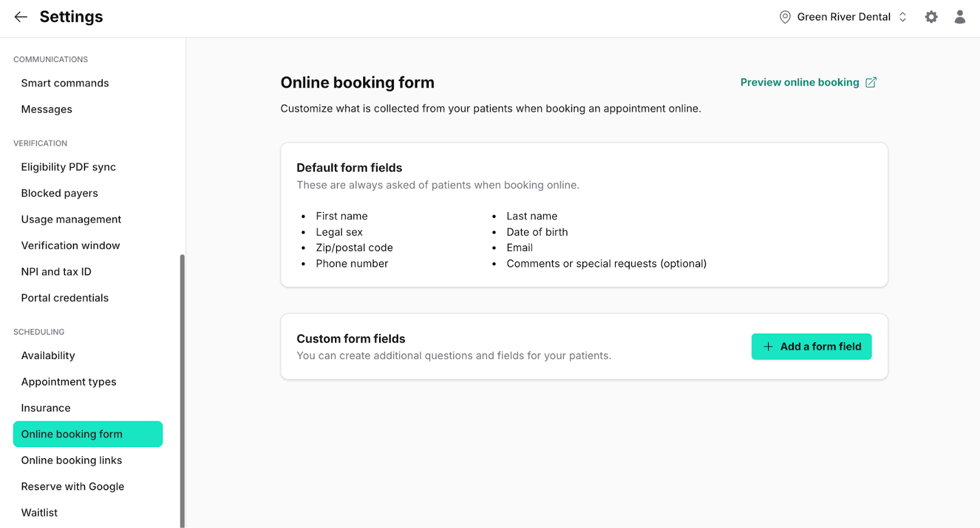Image resolution: width=980 pixels, height=528 pixels.
Task: Click the plus icon in Add a form field
Action: [x=768, y=347]
